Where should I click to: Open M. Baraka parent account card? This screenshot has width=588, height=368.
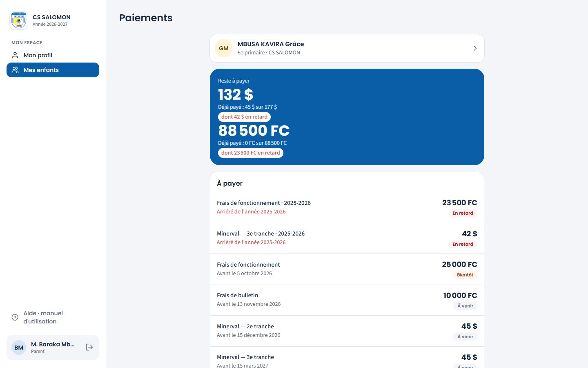coord(53,348)
